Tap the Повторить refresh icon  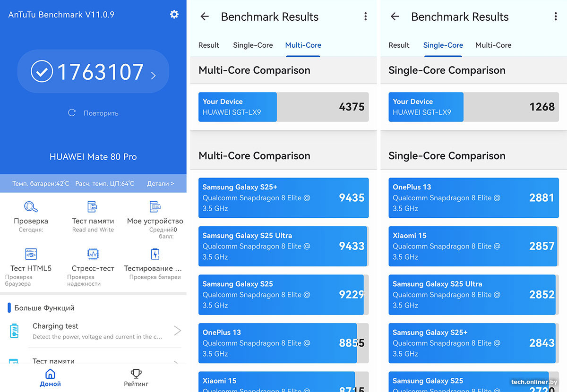(x=72, y=113)
